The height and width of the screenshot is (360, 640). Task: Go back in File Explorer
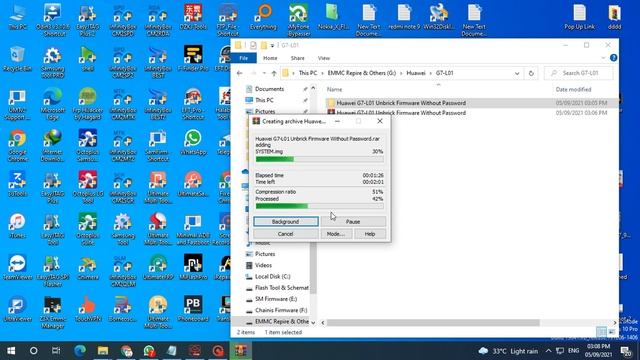(x=240, y=73)
